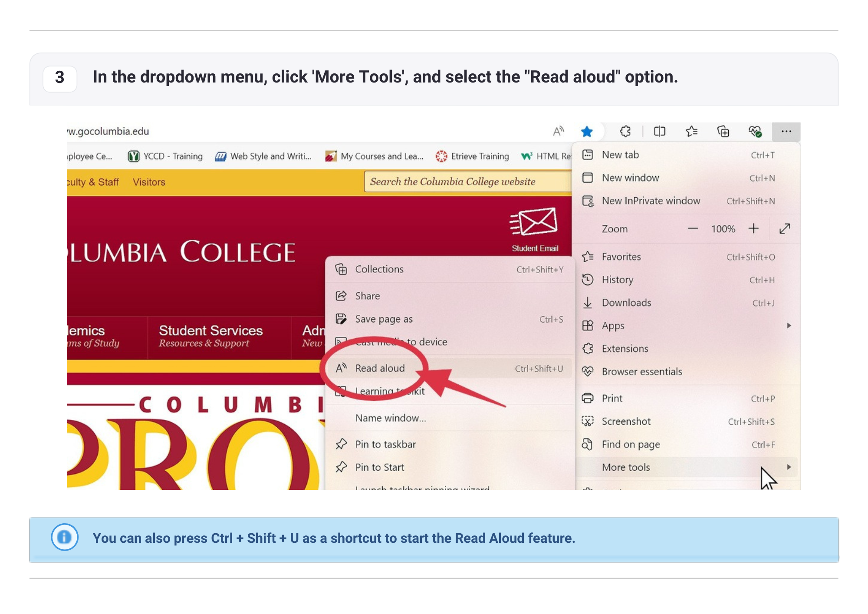Screen dimensions: 868x614
Task: Decrease zoom with the minus button
Action: [693, 228]
